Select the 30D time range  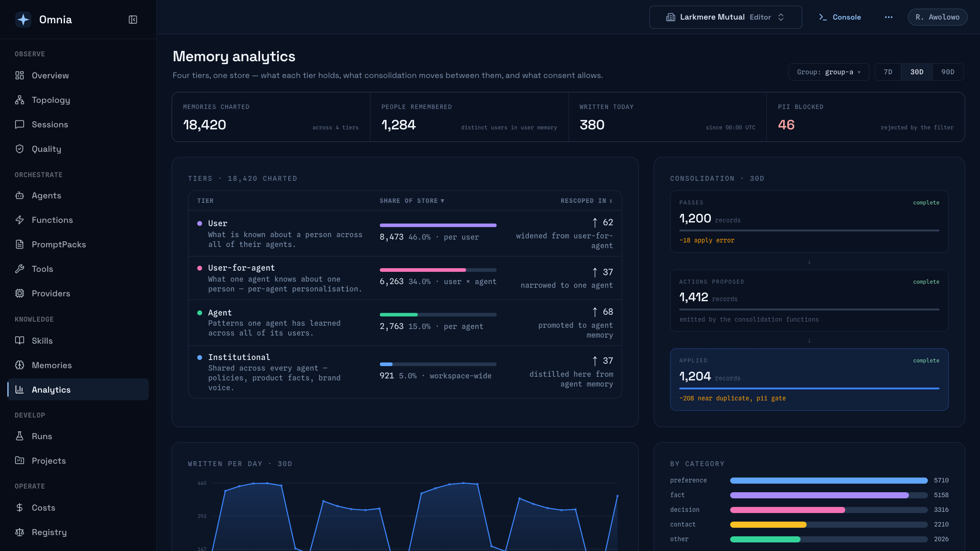pyautogui.click(x=917, y=72)
